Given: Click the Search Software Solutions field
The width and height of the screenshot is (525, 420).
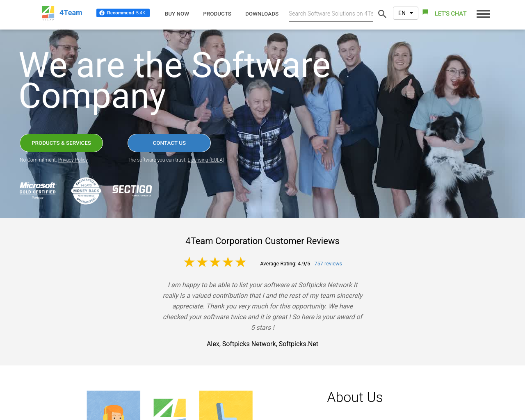Looking at the screenshot, I should 331,14.
